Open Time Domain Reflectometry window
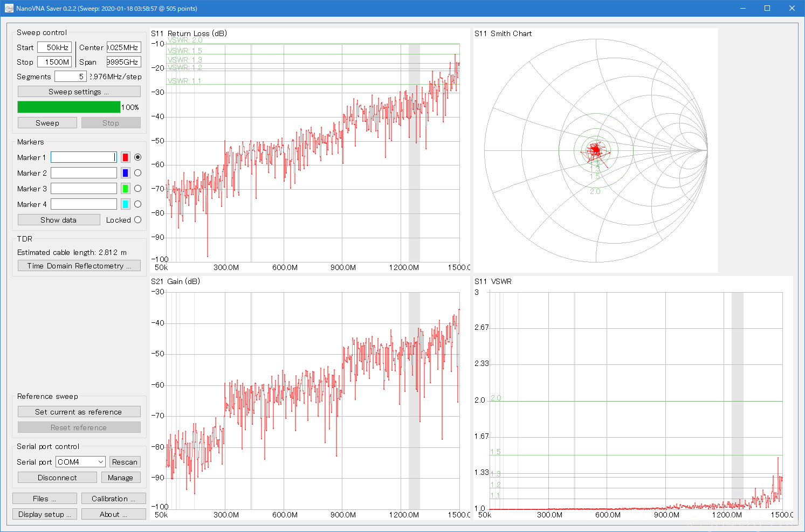 [79, 266]
